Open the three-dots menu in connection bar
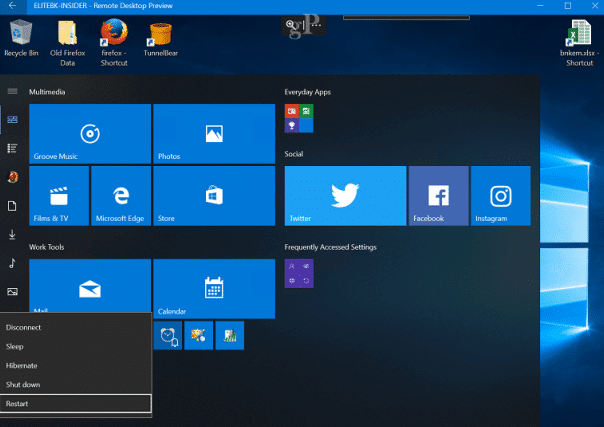Image resolution: width=604 pixels, height=427 pixels. click(x=316, y=25)
